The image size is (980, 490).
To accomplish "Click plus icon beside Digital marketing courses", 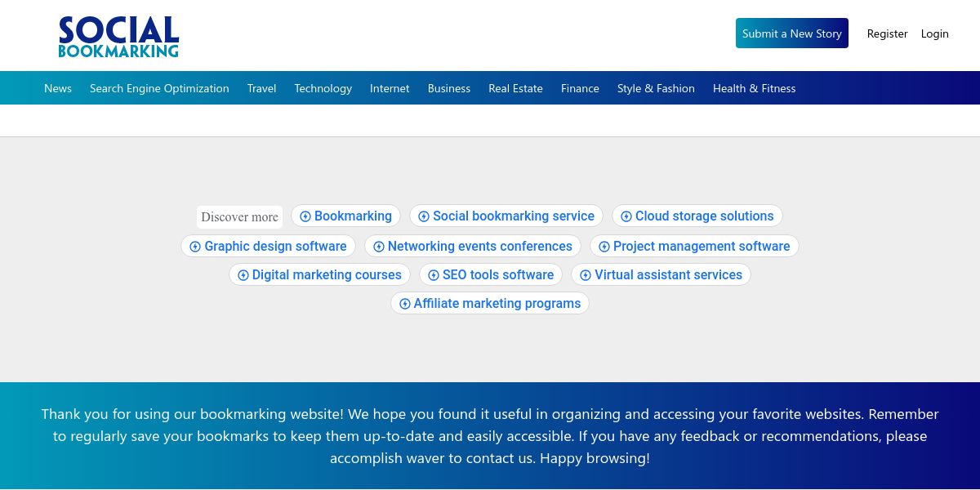I will [243, 275].
